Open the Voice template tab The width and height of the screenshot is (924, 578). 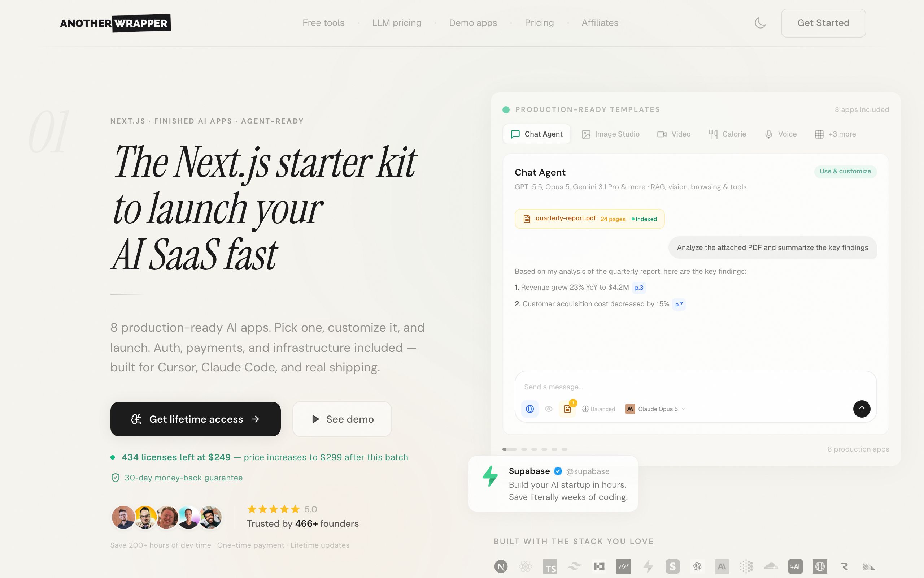(780, 134)
